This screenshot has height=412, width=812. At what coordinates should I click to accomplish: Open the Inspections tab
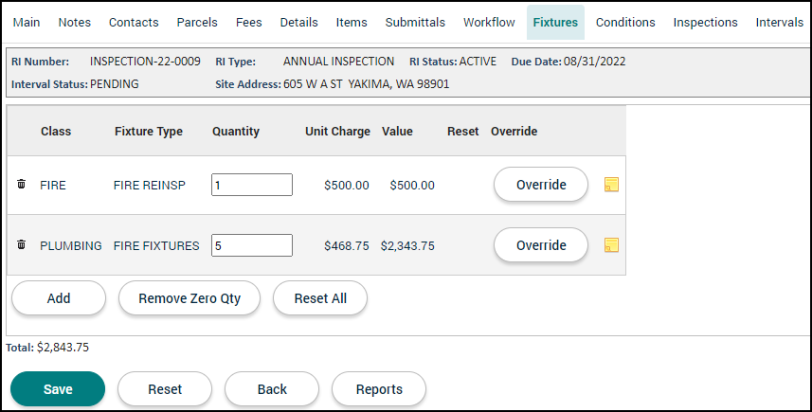(705, 22)
